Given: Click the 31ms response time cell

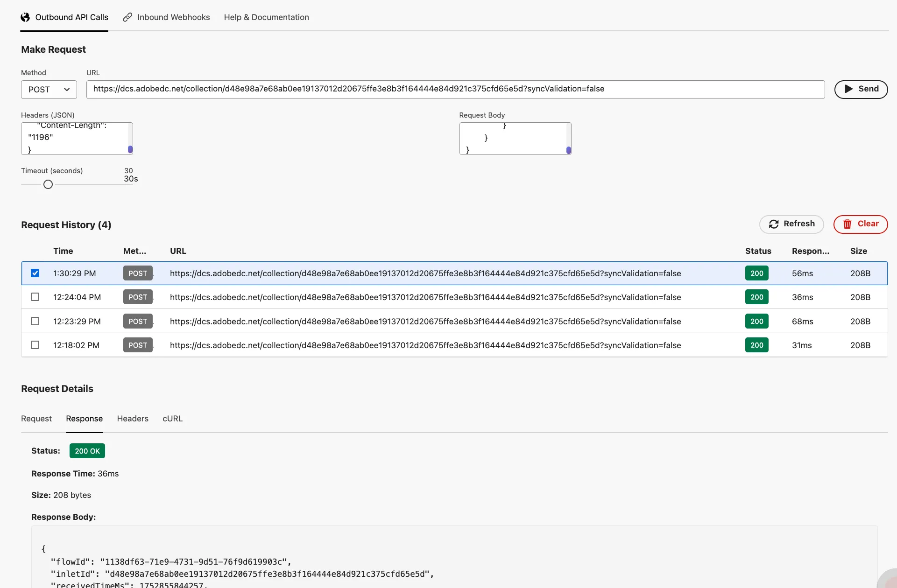Looking at the screenshot, I should point(802,345).
